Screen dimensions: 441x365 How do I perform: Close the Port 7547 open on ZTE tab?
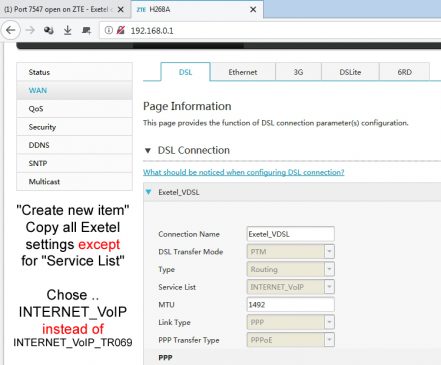point(121,10)
